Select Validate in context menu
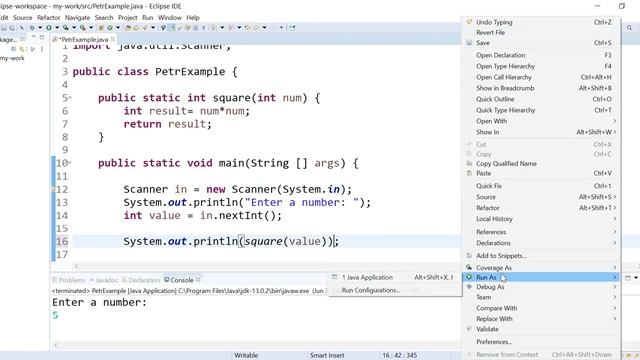This screenshot has height=360, width=640. (542, 329)
